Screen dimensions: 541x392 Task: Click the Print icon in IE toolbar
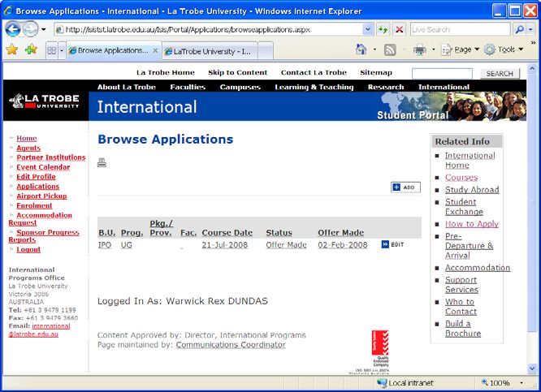pos(419,50)
